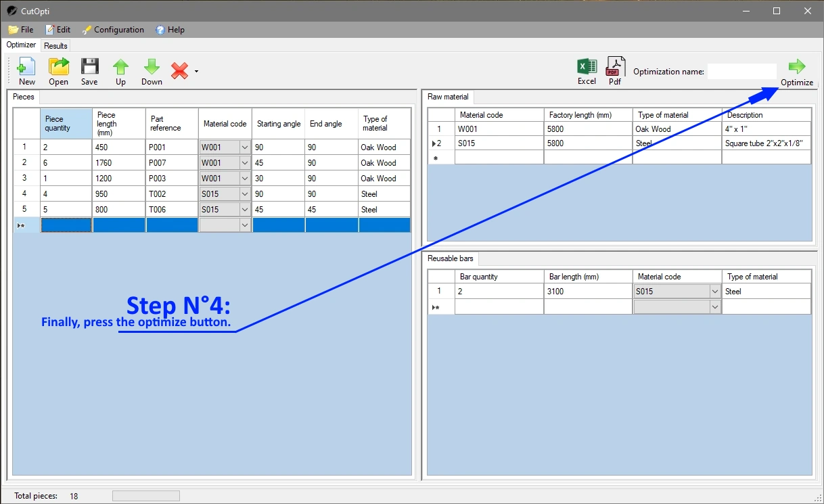The image size is (824, 504).
Task: Click the Optimization name text field
Action: [741, 72]
